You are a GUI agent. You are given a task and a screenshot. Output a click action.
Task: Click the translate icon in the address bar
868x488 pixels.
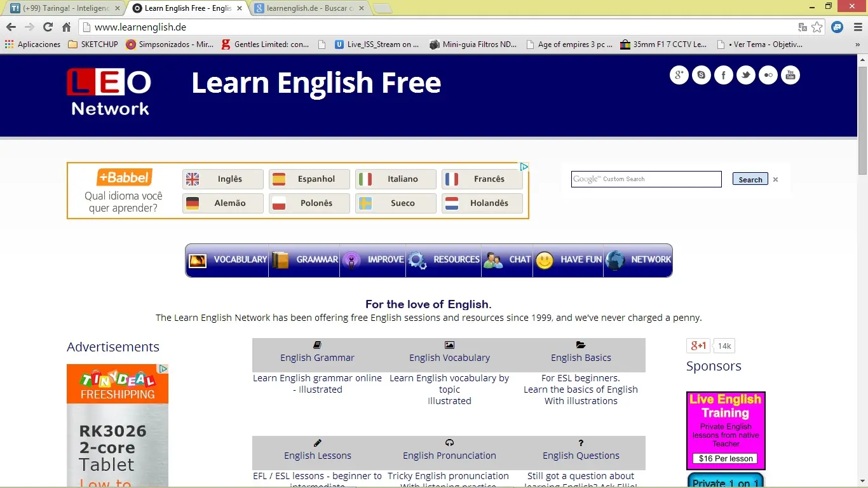click(x=803, y=27)
